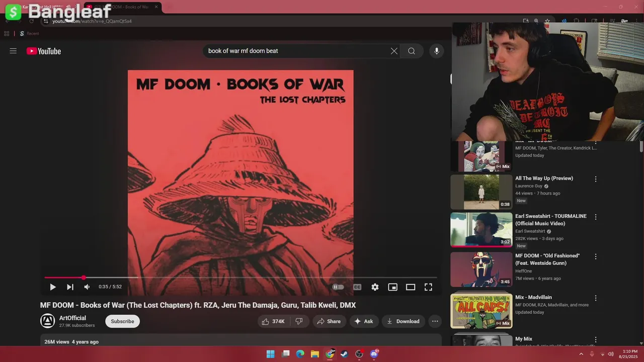This screenshot has height=362, width=644.
Task: Like the video with 374K likes
Action: click(273, 321)
